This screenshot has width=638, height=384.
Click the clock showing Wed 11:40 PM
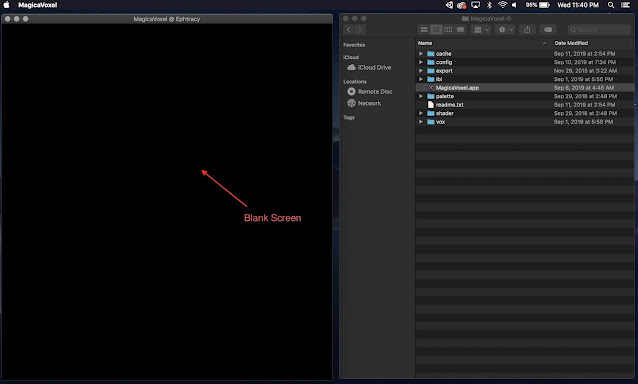[578, 5]
